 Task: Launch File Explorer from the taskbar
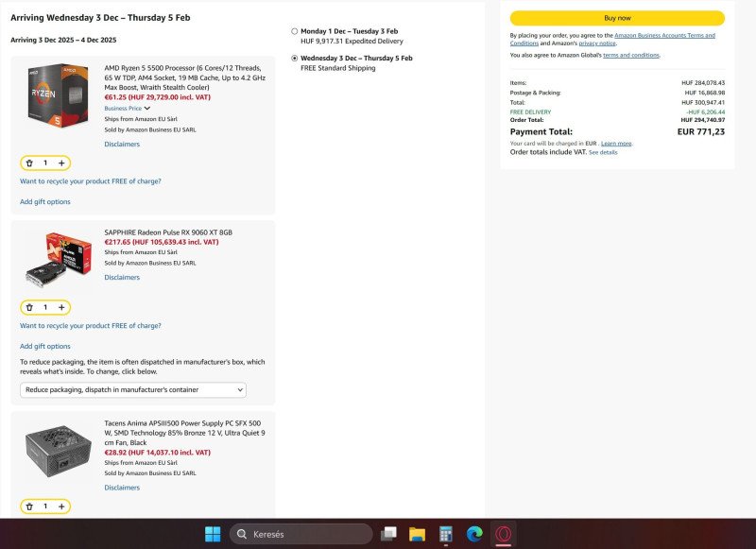(x=417, y=534)
